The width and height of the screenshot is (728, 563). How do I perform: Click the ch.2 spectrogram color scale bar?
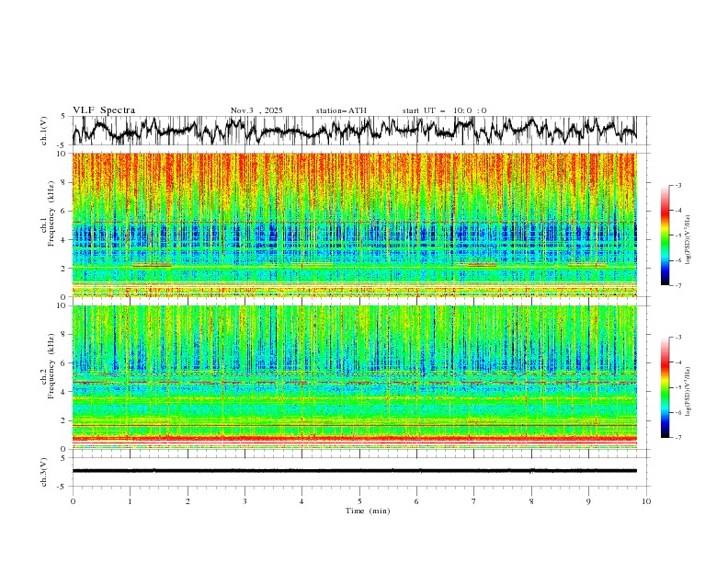[x=665, y=387]
